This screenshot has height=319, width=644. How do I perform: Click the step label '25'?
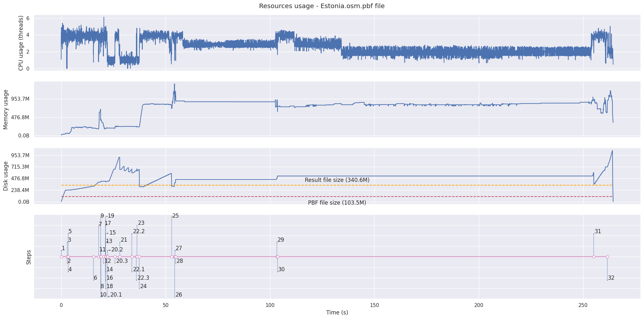pos(176,216)
